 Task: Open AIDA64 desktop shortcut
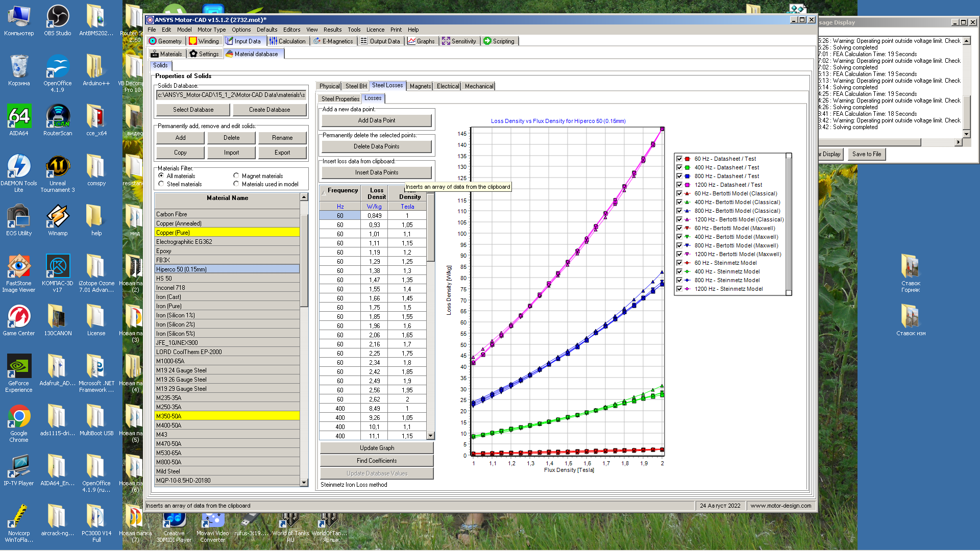coord(19,120)
